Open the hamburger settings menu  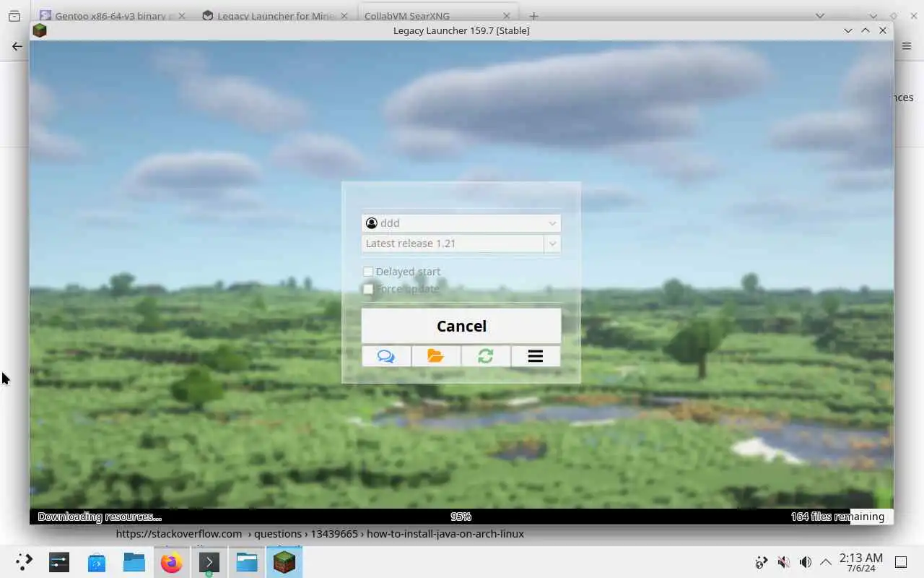536,356
